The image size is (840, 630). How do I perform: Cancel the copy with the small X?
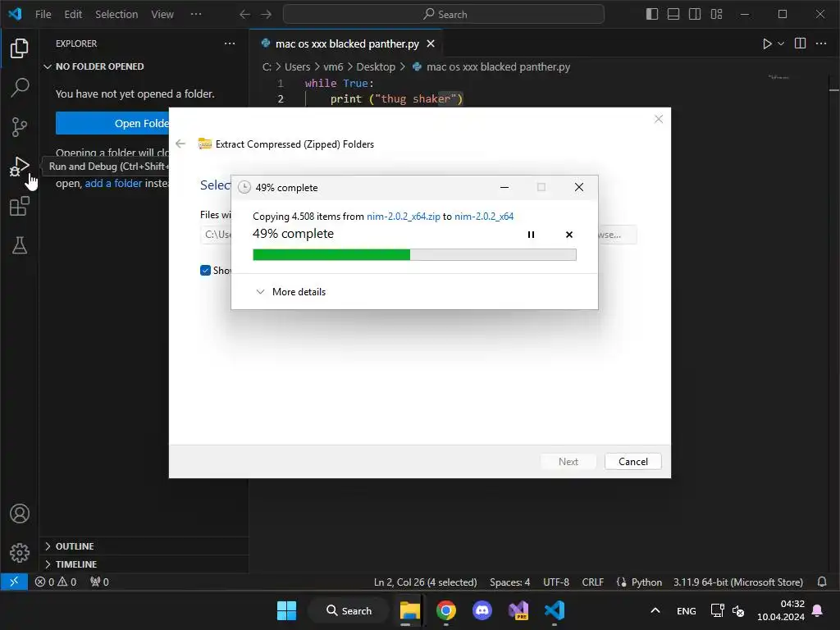tap(569, 235)
